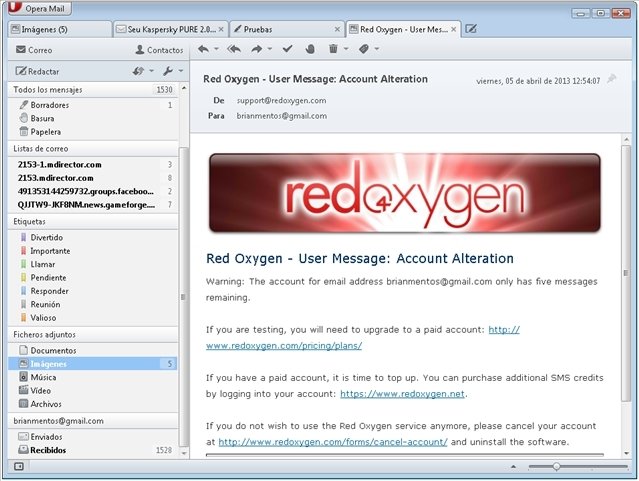Select the Importante label

click(x=93, y=251)
